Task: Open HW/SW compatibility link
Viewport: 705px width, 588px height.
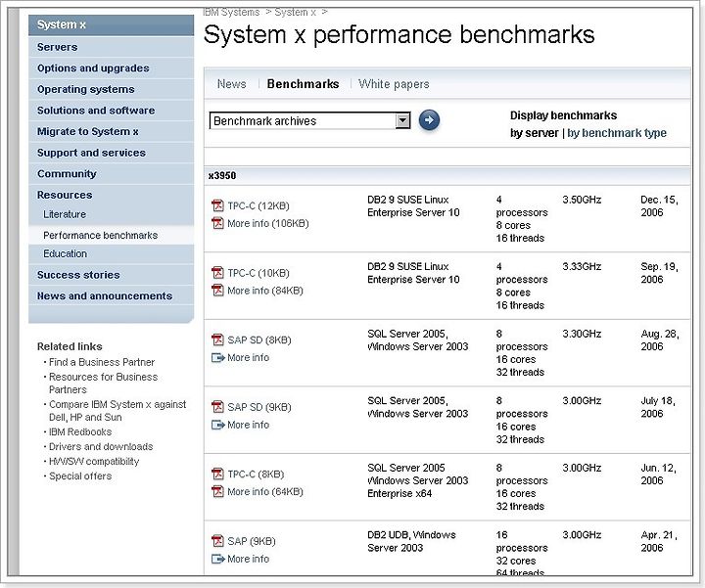Action: (94, 462)
